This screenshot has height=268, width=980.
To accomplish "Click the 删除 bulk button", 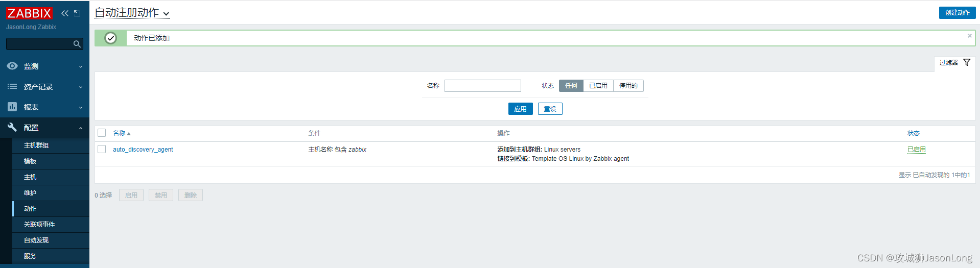I will (191, 195).
